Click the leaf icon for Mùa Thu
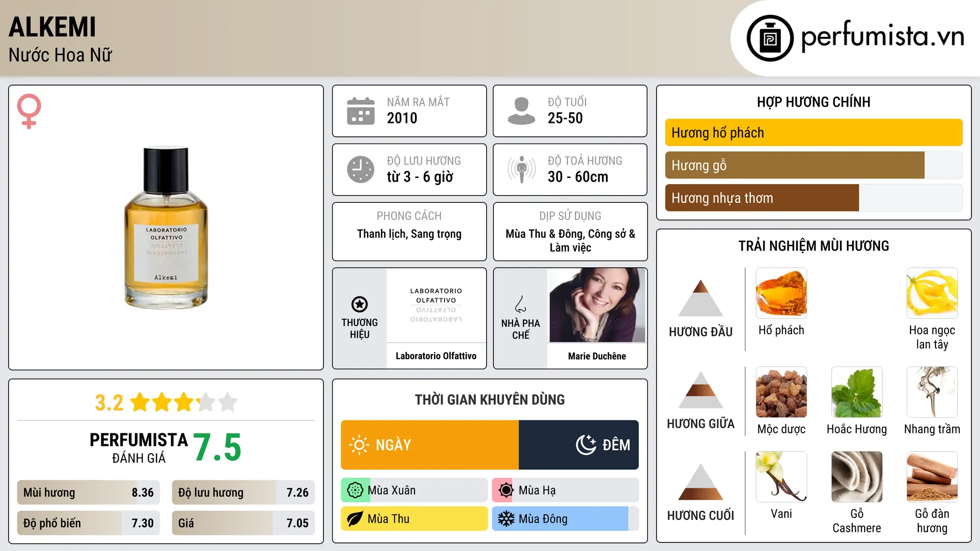Screen dimensions: 980x551 tap(355, 519)
